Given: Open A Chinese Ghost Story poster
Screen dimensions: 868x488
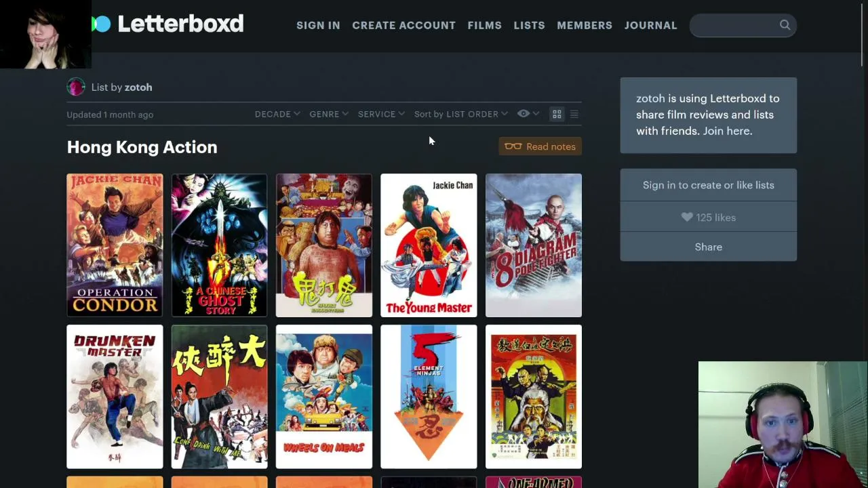Looking at the screenshot, I should (219, 245).
